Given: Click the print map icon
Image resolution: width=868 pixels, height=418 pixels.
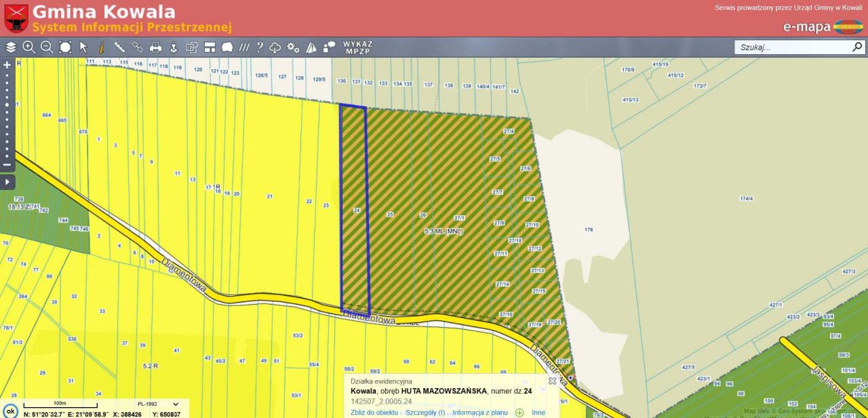Looking at the screenshot, I should [x=155, y=47].
